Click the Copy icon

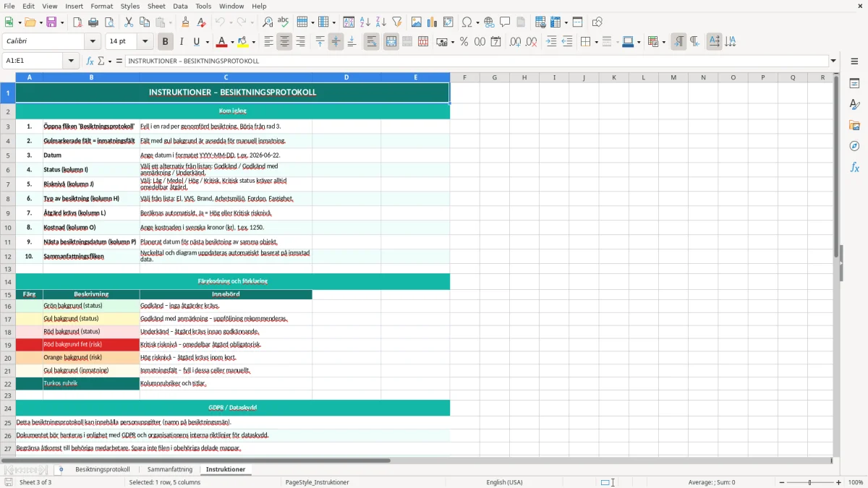click(x=145, y=22)
